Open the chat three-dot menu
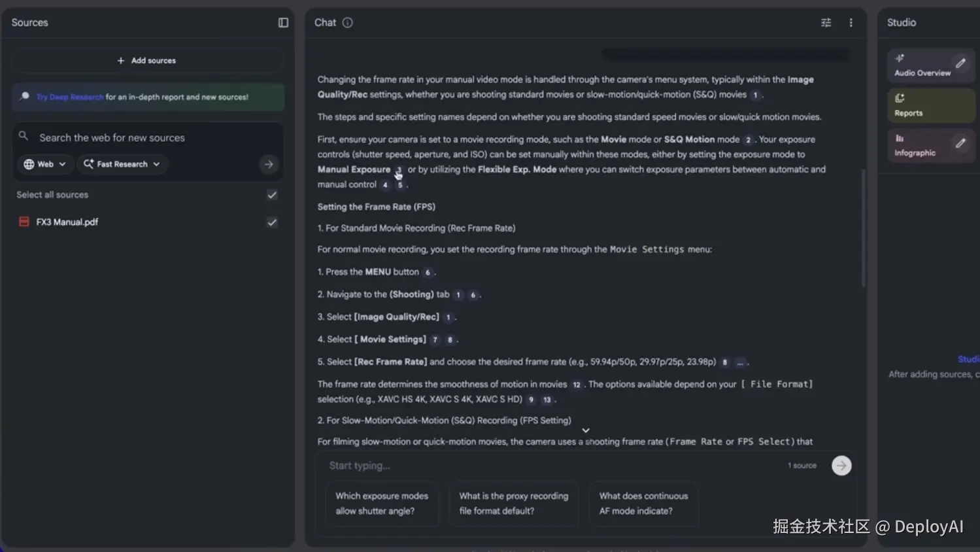Image resolution: width=980 pixels, height=552 pixels. (851, 23)
